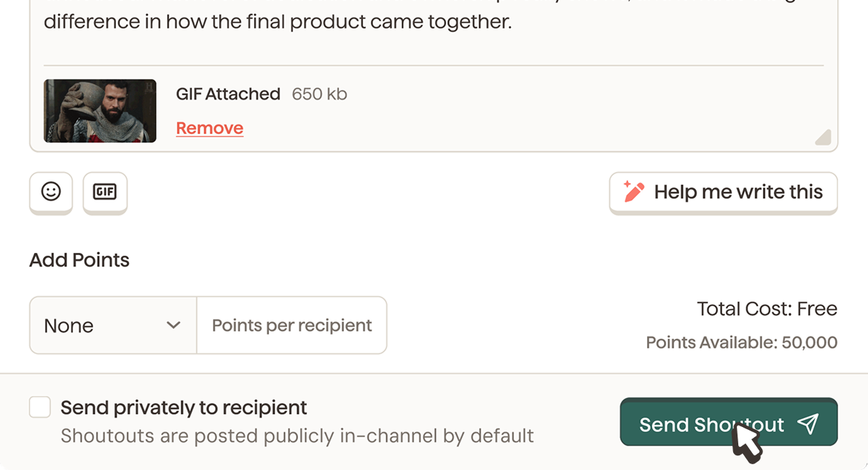Click the 'GIF Attached' label
The height and width of the screenshot is (470, 868).
tap(228, 94)
